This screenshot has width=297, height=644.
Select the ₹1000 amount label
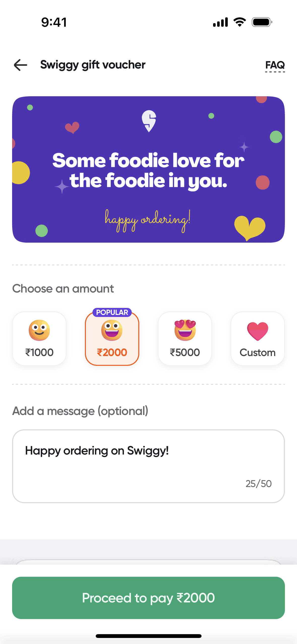point(39,352)
